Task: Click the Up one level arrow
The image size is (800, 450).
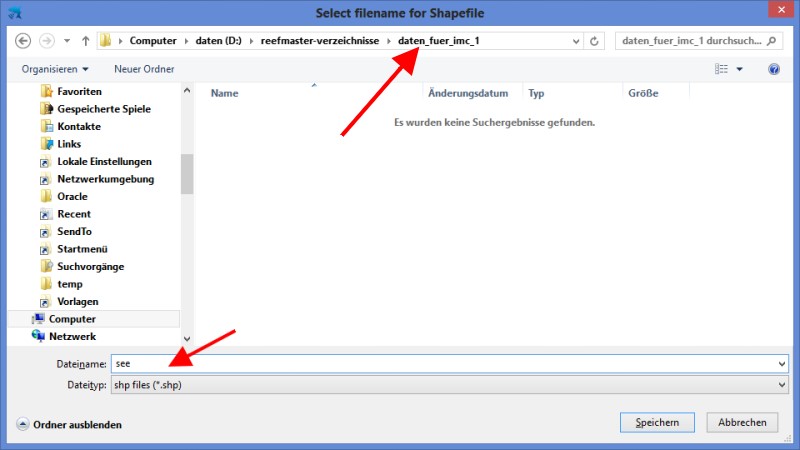Action: click(85, 42)
